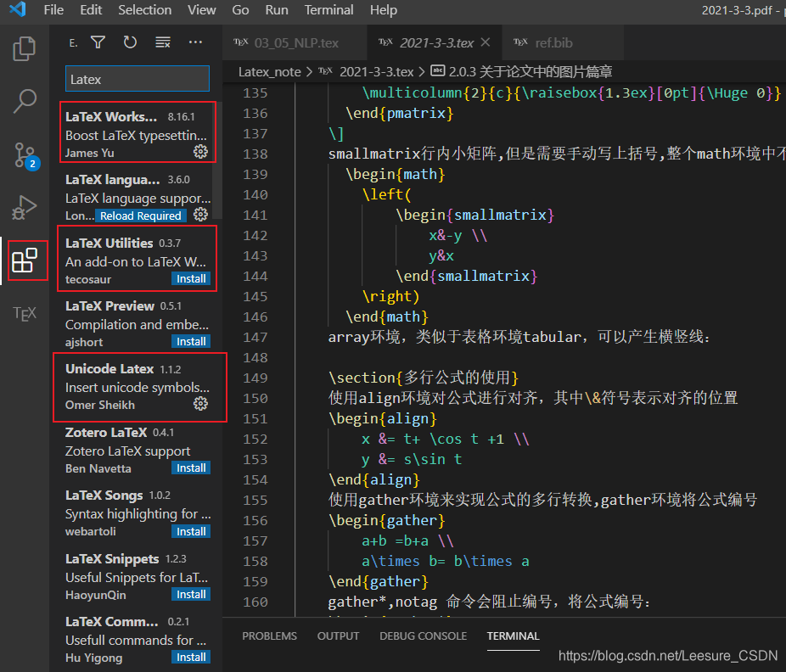Refresh the extensions list

pos(131,42)
